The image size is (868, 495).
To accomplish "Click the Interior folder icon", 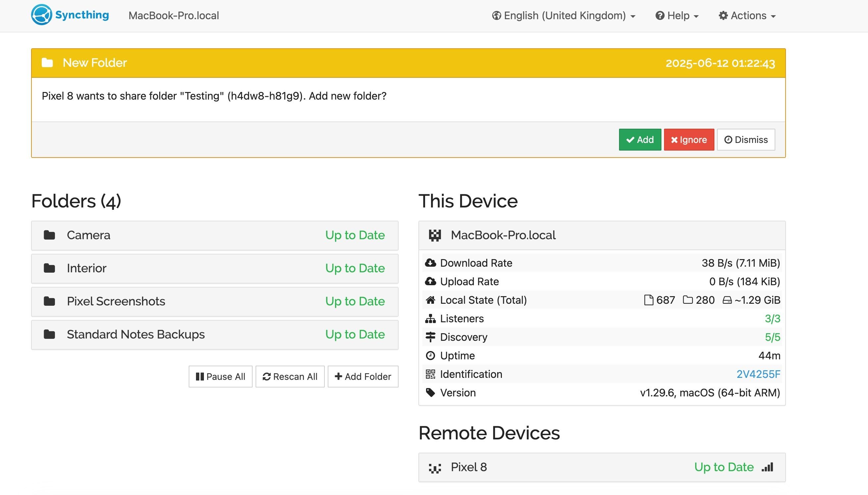I will coord(49,268).
